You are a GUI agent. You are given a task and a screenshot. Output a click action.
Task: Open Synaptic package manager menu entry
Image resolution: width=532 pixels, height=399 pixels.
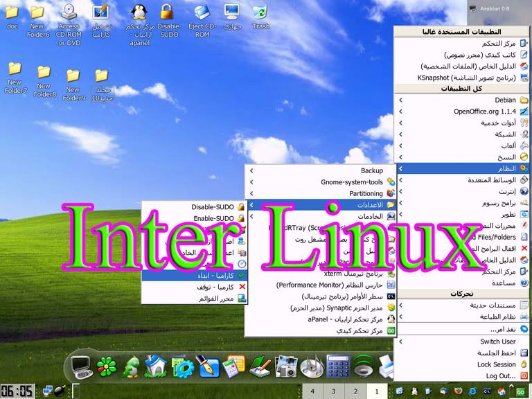pos(321,308)
